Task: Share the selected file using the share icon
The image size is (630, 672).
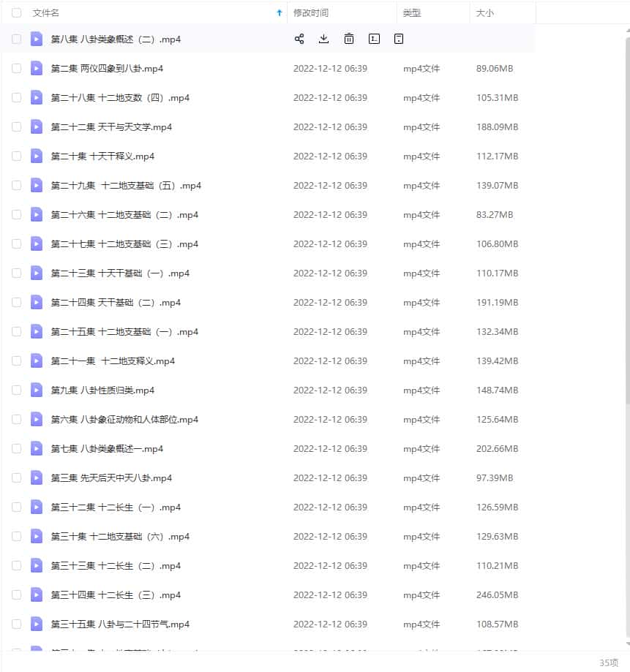Action: [299, 39]
